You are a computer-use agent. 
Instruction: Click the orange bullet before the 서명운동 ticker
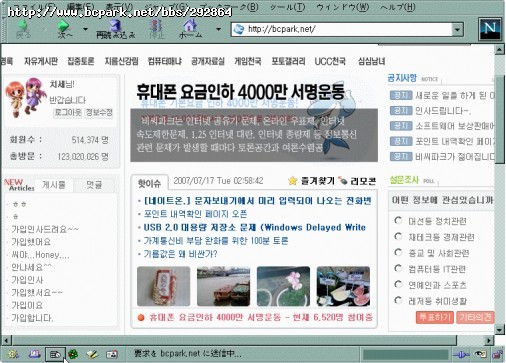141,318
